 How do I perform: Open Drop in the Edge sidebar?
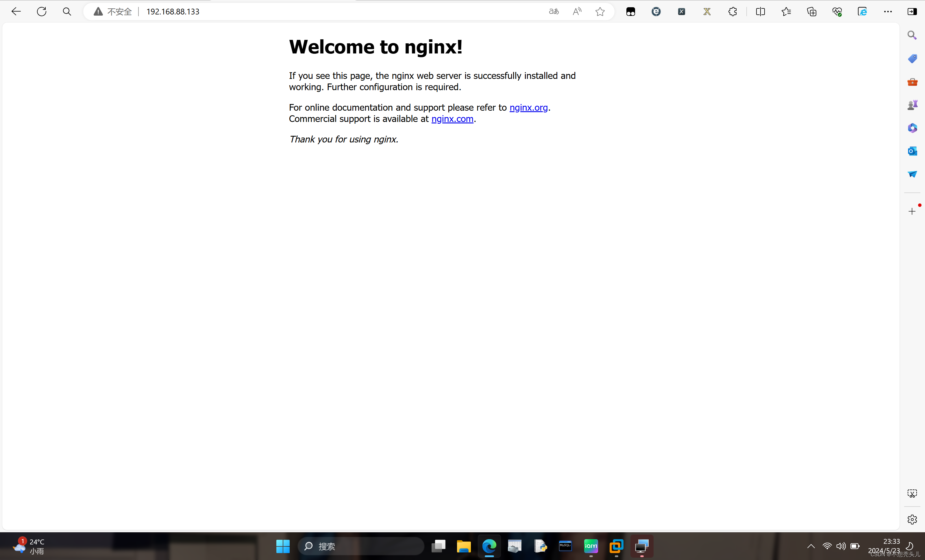click(x=912, y=174)
